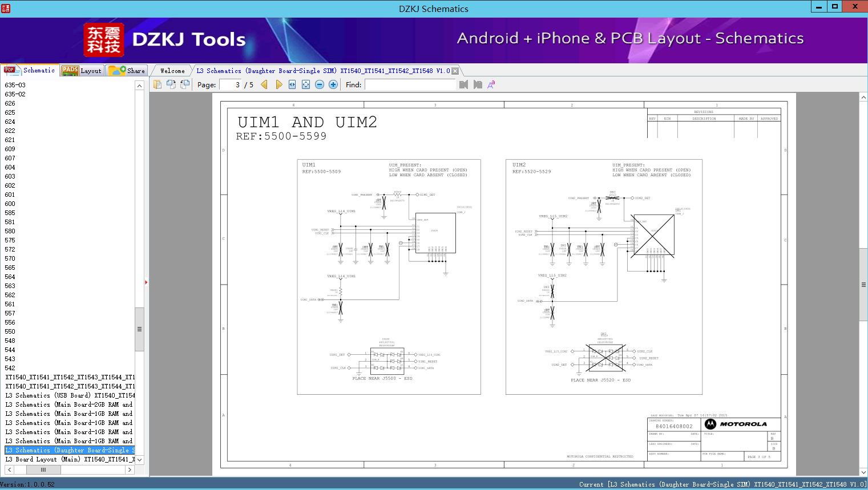Find the next search match
Screen dimensions: 868x490
[478, 84]
